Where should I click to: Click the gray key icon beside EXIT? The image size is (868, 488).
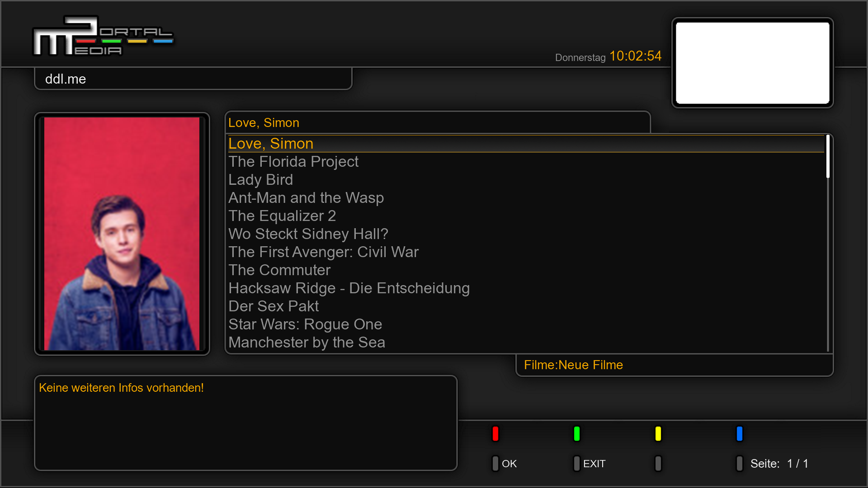click(x=577, y=464)
